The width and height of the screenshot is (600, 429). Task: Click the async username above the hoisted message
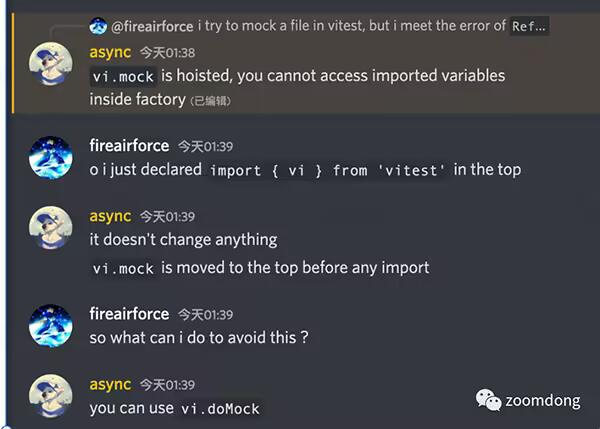point(110,52)
